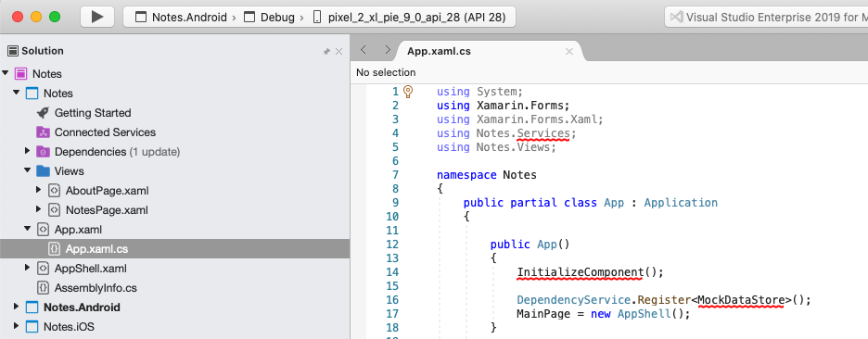Click the App.xaml.cs code file icon
Viewport: 868px width, 339px height.
[x=54, y=249]
